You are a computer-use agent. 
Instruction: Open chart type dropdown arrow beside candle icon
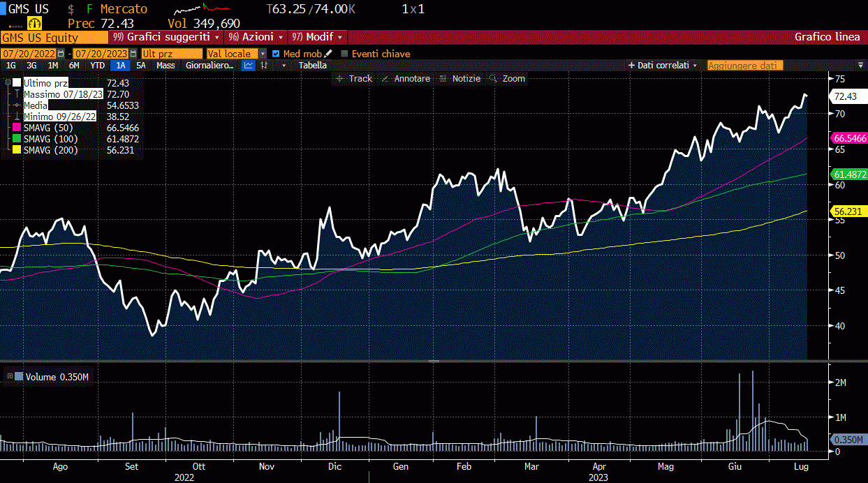(283, 66)
